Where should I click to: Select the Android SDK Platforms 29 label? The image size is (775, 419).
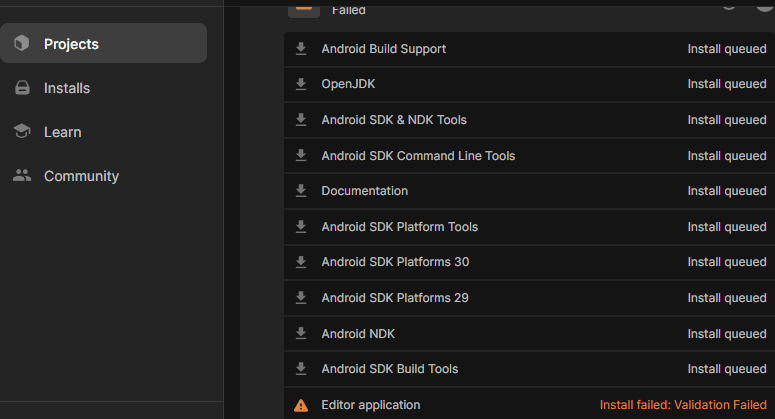point(395,298)
